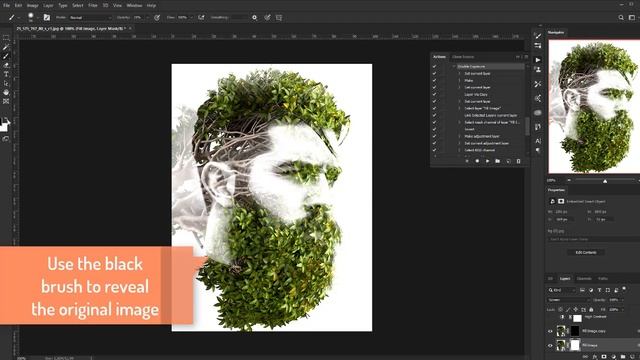Open the File menu
640x360 pixels.
[x=7, y=6]
